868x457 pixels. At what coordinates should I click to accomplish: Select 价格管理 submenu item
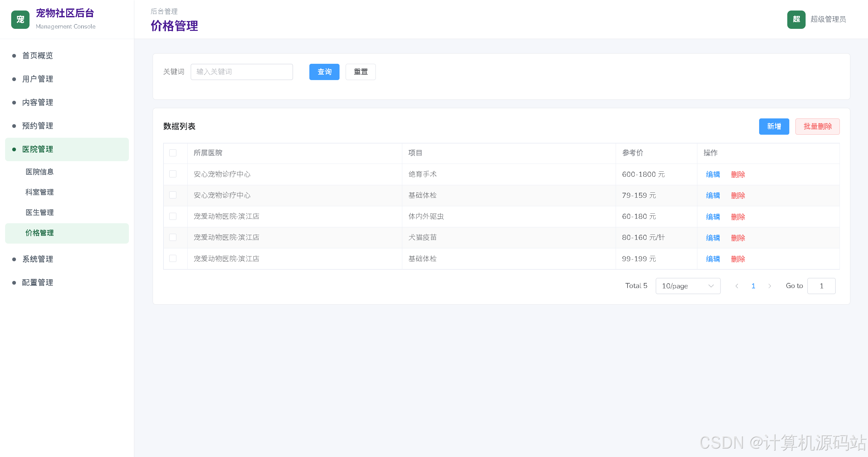tap(67, 233)
